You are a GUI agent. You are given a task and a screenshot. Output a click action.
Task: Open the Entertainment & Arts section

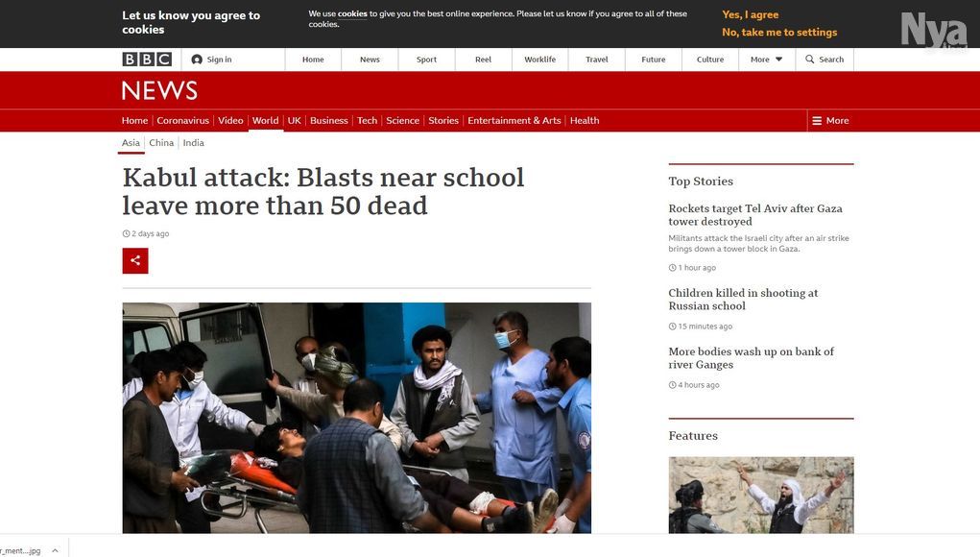coord(514,121)
